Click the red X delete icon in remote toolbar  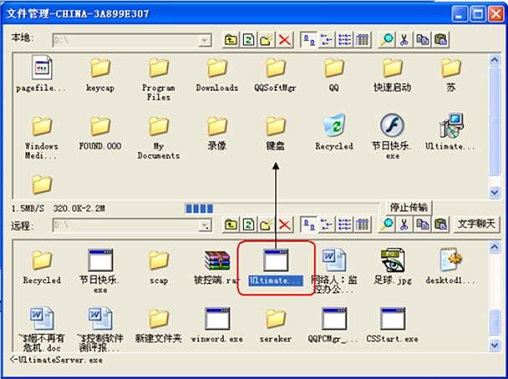284,225
